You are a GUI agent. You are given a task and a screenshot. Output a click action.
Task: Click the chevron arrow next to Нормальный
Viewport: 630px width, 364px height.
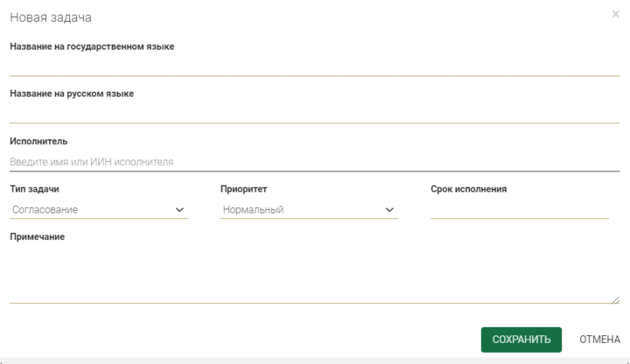point(390,209)
